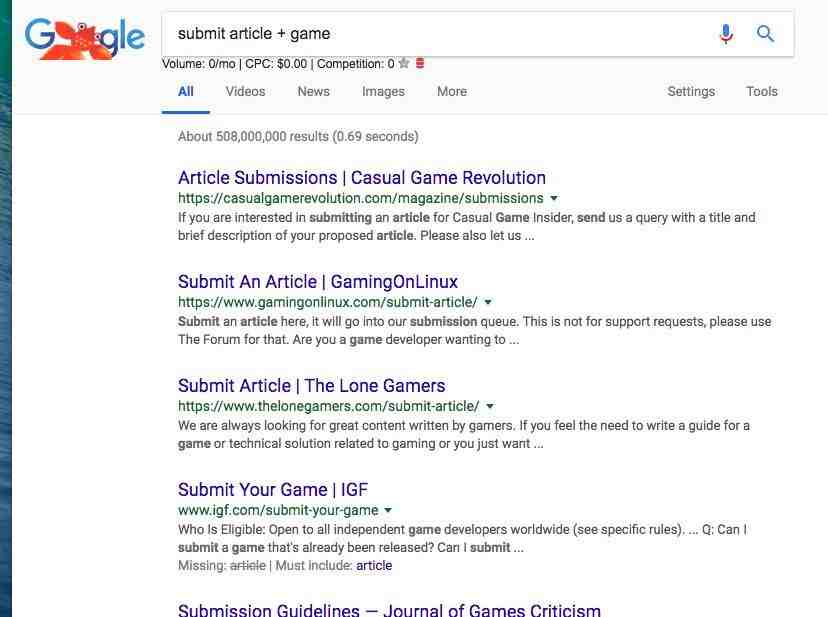This screenshot has width=828, height=617.
Task: Expand dropdown arrow beside gamingonlinux.com URL
Action: point(488,303)
